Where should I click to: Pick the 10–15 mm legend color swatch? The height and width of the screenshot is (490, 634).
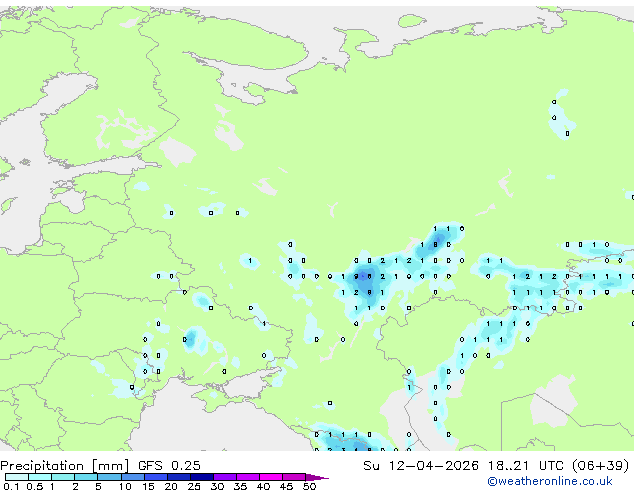tap(133, 477)
